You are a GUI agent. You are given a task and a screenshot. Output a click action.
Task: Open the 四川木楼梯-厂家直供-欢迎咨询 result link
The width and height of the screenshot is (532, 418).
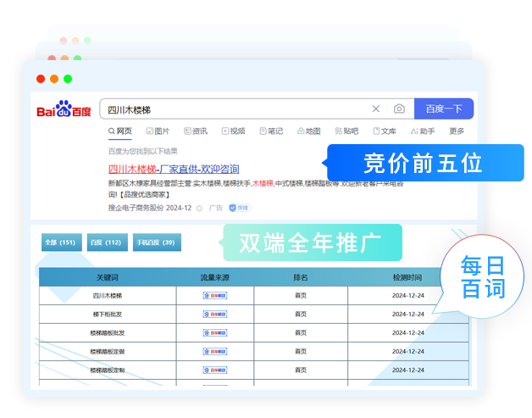point(174,169)
